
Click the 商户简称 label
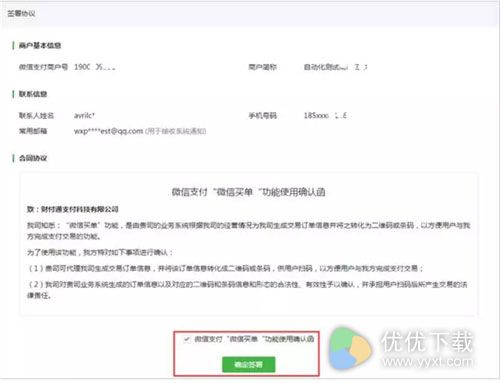pyautogui.click(x=262, y=67)
